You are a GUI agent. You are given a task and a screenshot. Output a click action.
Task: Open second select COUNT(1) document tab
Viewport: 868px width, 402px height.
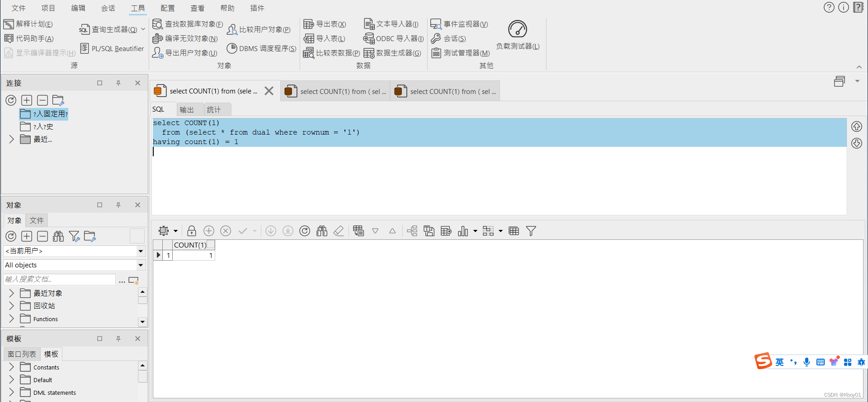click(335, 91)
